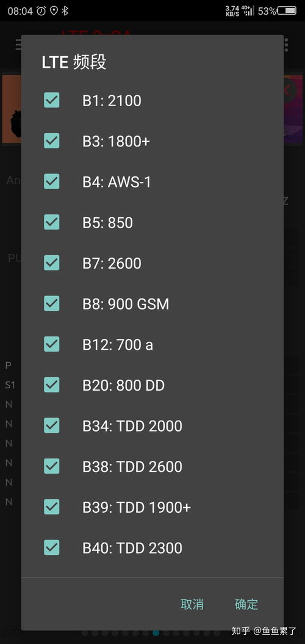Tap the battery indicator icon
Screen dimensions: 305x644
(x=287, y=11)
